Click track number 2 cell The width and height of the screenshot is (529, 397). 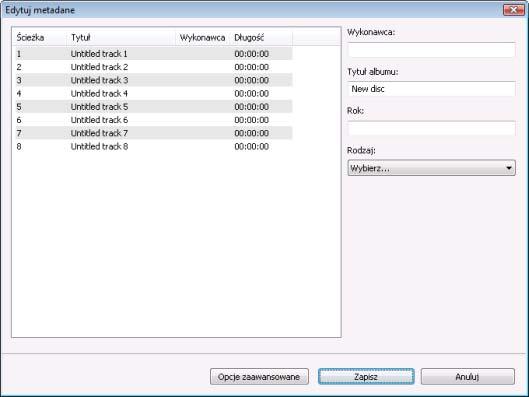coord(19,67)
